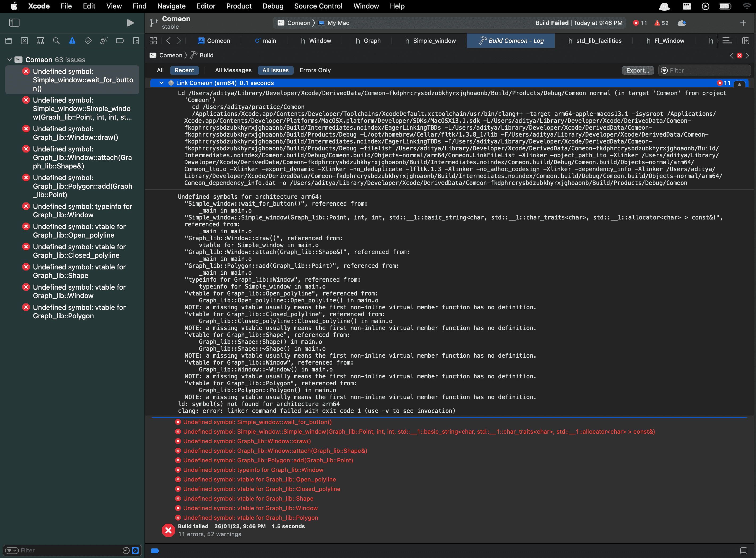Open the Debug navigator spray icon

coord(104,41)
